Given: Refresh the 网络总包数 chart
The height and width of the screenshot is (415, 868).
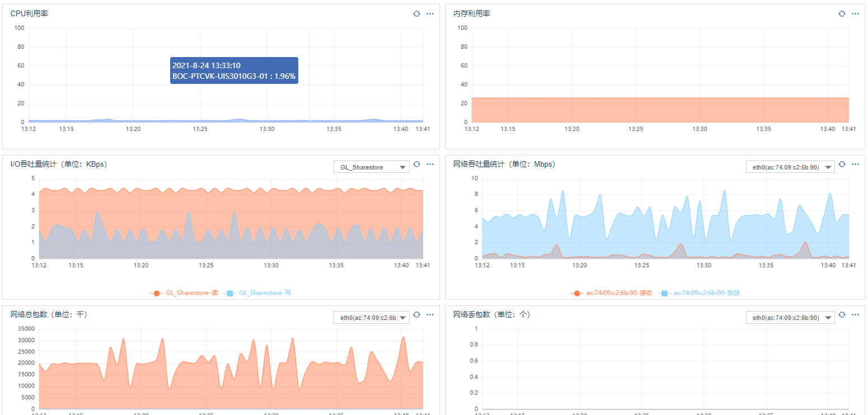Looking at the screenshot, I should point(416,315).
